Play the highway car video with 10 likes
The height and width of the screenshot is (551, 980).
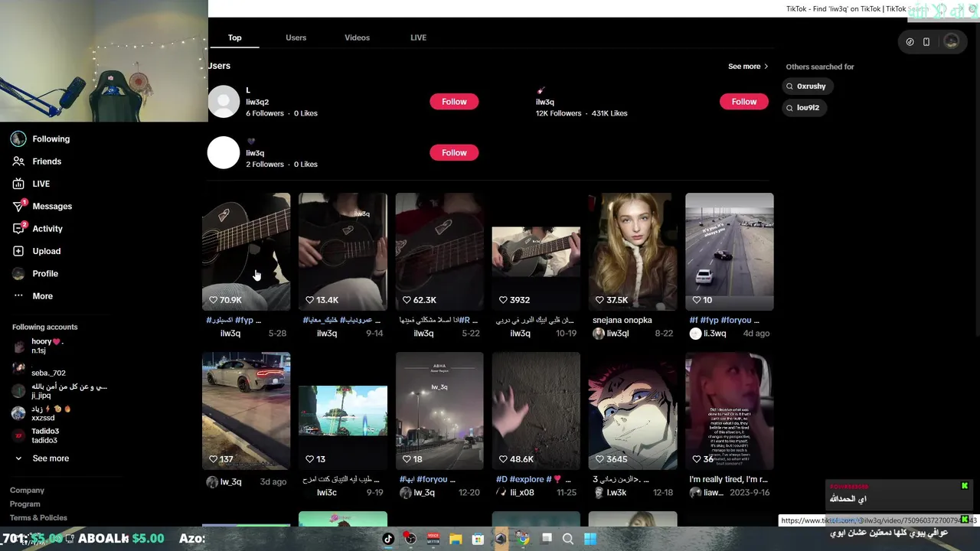(x=730, y=252)
